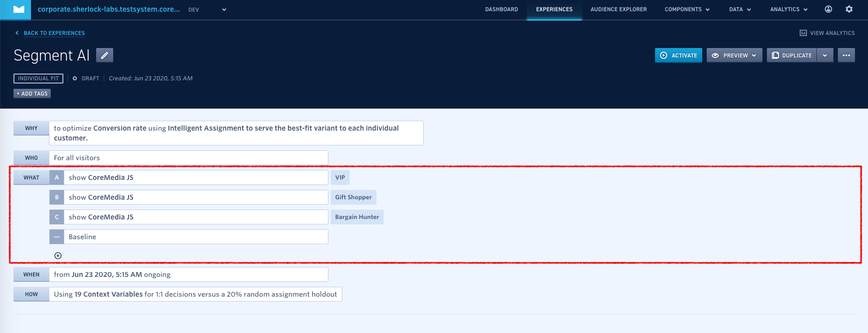Click the Add Tags button
The image size is (868, 333).
coord(32,93)
